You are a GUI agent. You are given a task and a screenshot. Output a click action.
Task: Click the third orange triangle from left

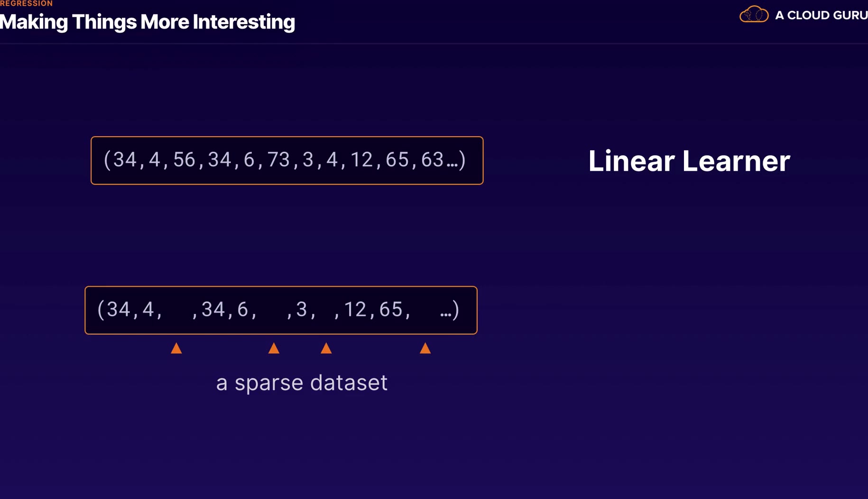pos(326,349)
